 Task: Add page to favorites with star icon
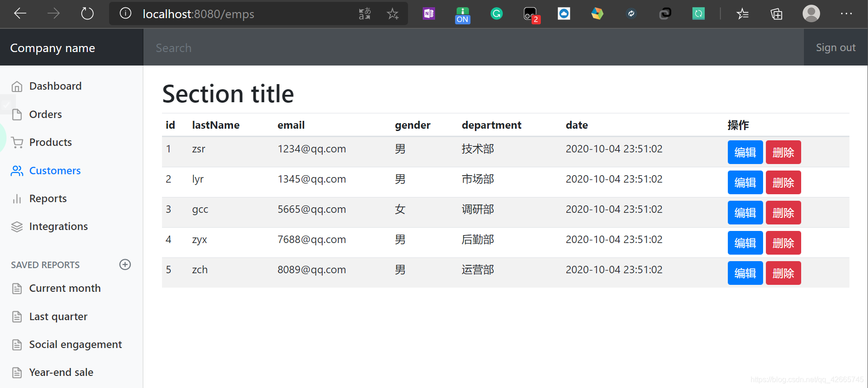pos(393,14)
